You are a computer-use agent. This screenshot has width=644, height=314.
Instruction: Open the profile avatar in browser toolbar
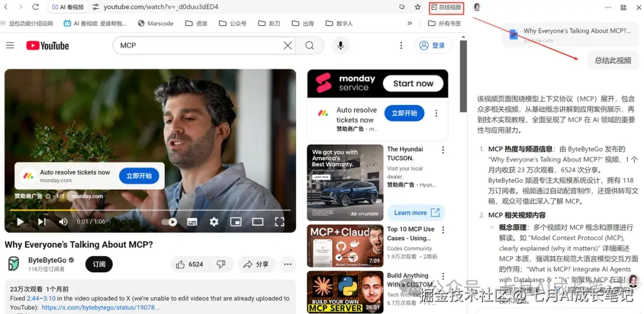coord(476,7)
